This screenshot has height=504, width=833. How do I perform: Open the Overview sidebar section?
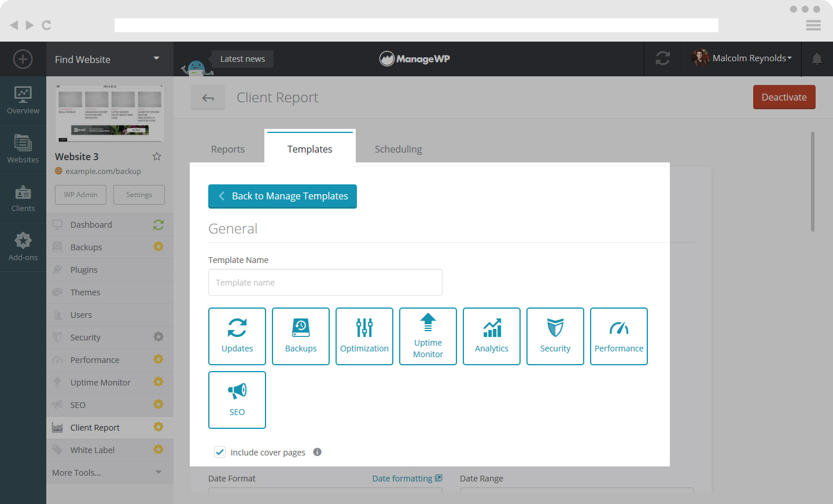point(23,101)
